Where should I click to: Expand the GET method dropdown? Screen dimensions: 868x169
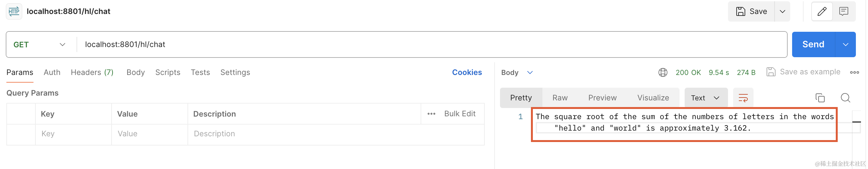(40, 45)
